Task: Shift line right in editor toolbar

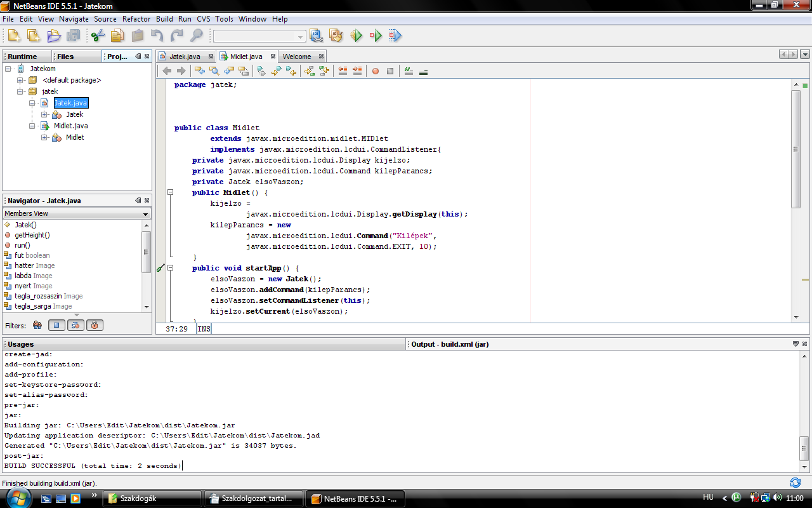Action: [357, 71]
